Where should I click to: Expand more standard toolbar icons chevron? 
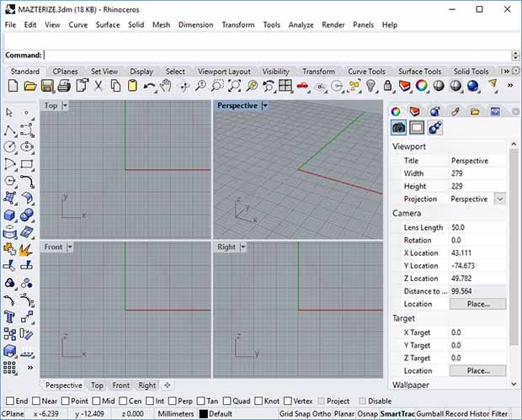tap(510, 86)
